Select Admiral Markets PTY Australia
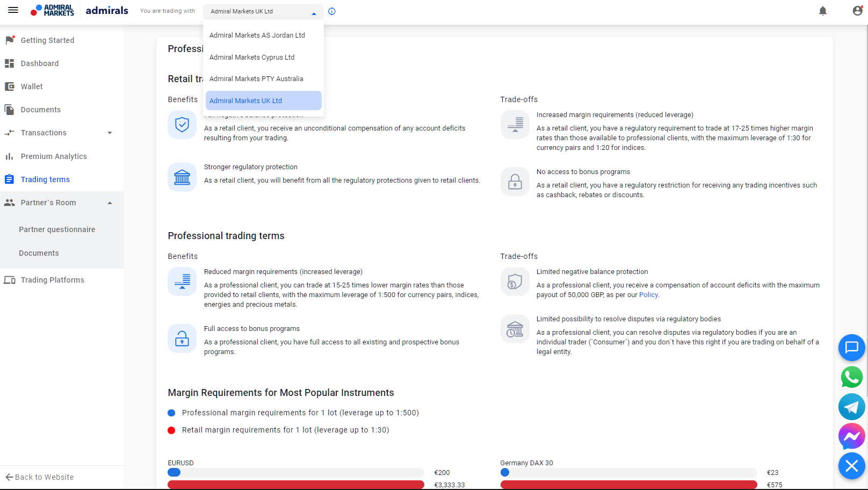This screenshot has height=490, width=868. coord(264,79)
